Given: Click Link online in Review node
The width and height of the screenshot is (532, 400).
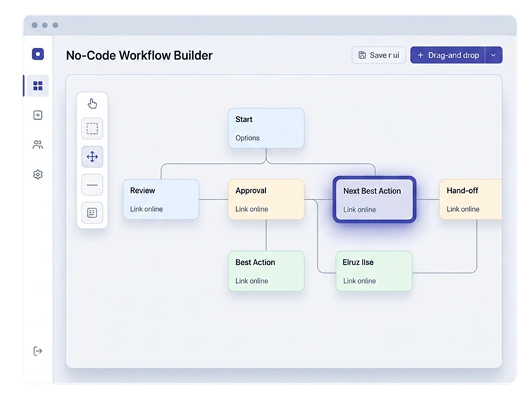Looking at the screenshot, I should point(146,209).
